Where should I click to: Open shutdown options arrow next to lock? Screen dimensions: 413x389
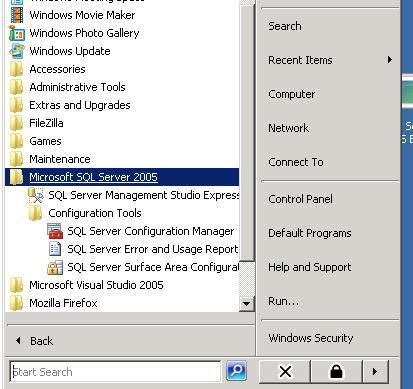[375, 371]
